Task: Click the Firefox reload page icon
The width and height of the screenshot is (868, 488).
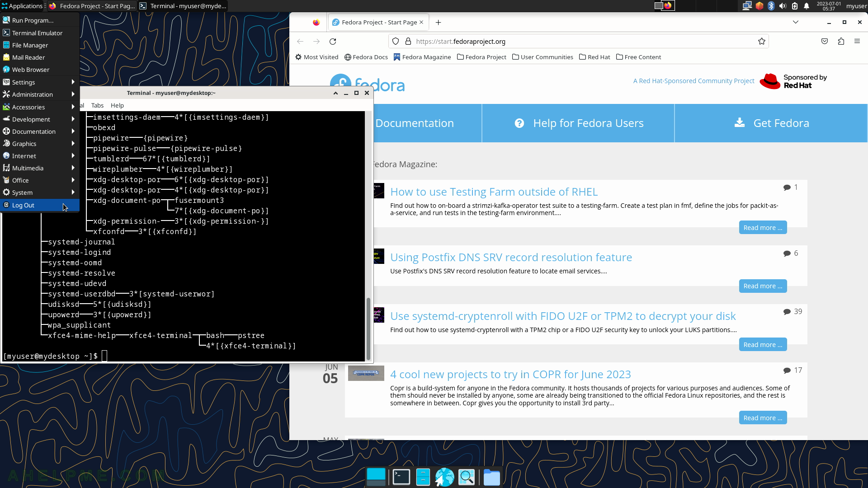Action: [333, 42]
